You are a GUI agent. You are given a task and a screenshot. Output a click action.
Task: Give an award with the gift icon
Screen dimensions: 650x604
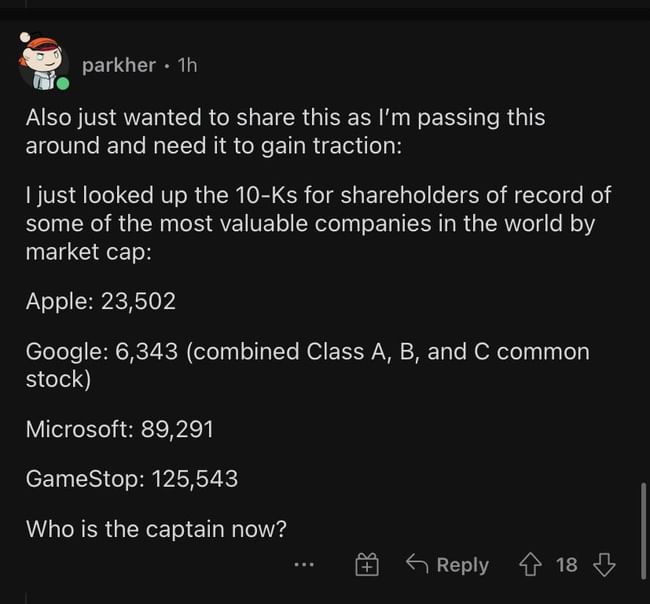pos(367,565)
